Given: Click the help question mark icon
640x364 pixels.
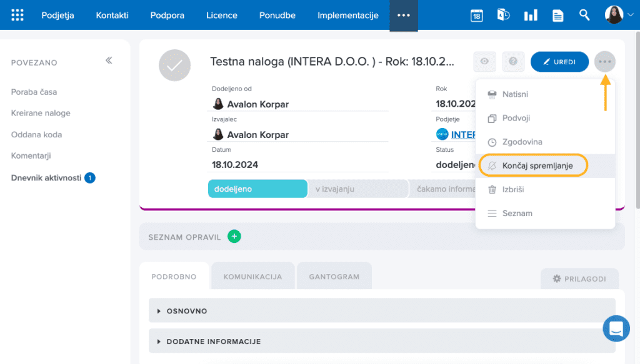Looking at the screenshot, I should pos(513,61).
